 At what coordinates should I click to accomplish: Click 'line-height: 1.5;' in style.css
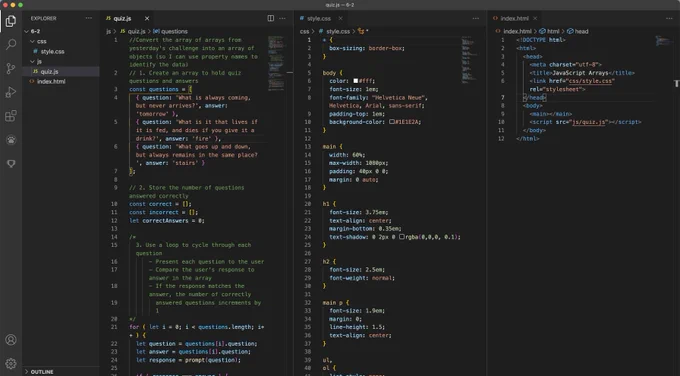click(357, 327)
